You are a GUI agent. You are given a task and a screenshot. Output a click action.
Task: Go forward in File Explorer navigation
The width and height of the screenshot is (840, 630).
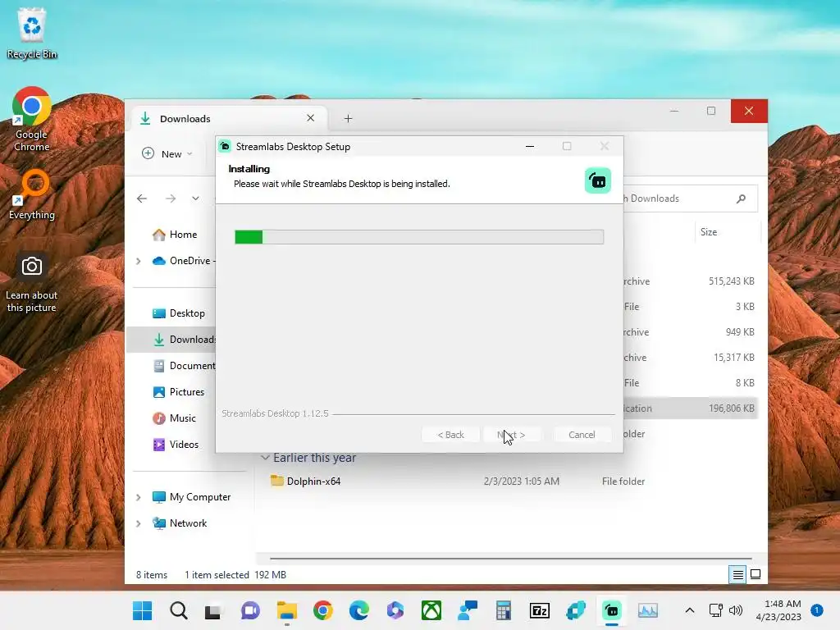[x=171, y=199]
